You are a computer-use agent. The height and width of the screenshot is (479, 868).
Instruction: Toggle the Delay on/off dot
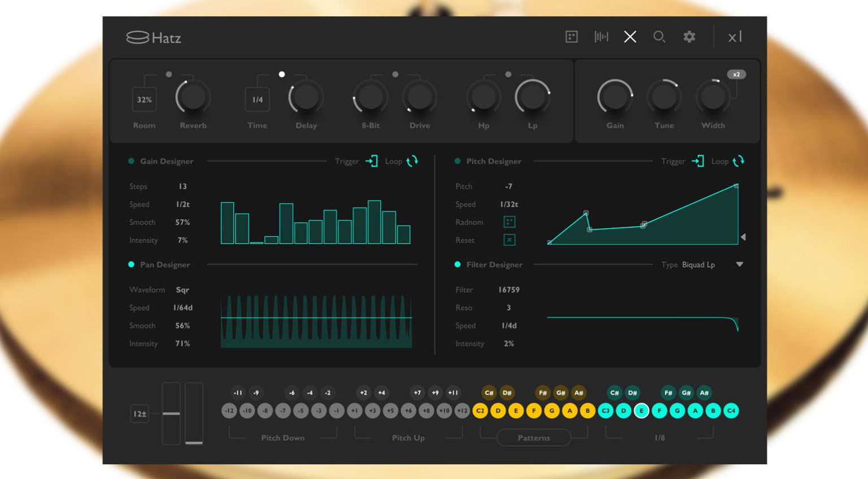point(282,74)
